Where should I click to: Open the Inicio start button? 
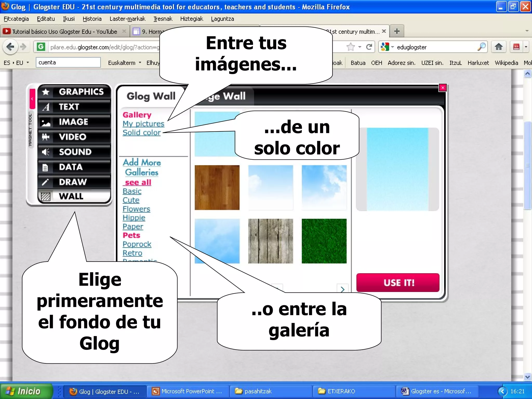pos(26,391)
